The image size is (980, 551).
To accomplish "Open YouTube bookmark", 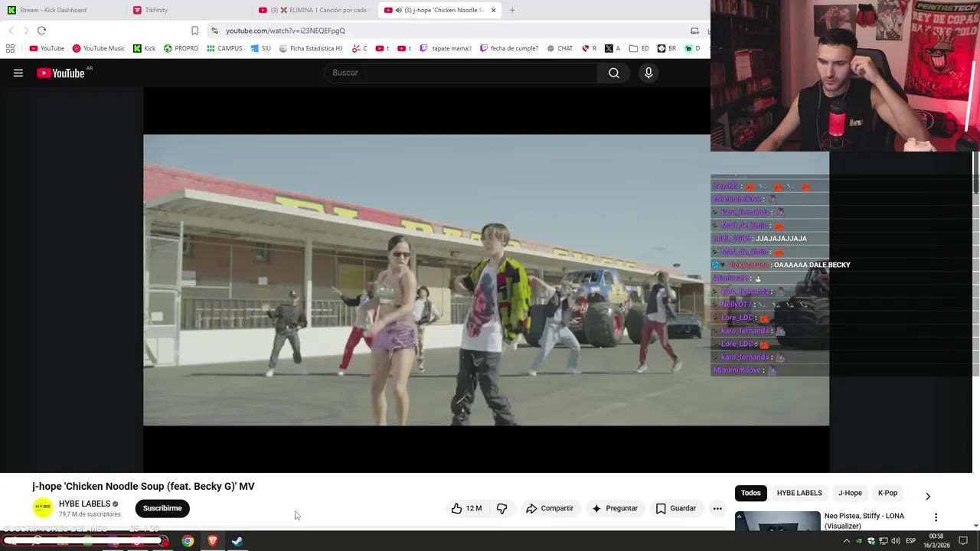I will (47, 48).
